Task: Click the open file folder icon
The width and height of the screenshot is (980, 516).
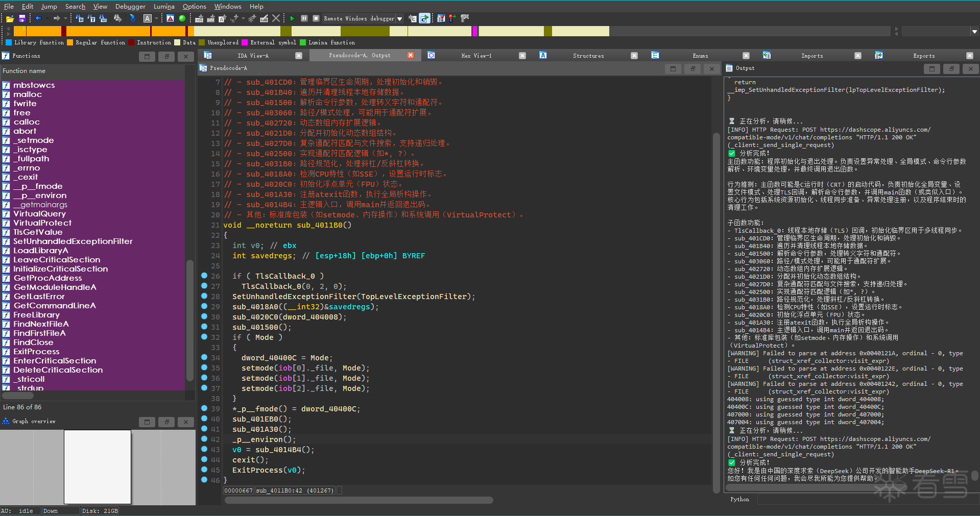Action: (10, 18)
